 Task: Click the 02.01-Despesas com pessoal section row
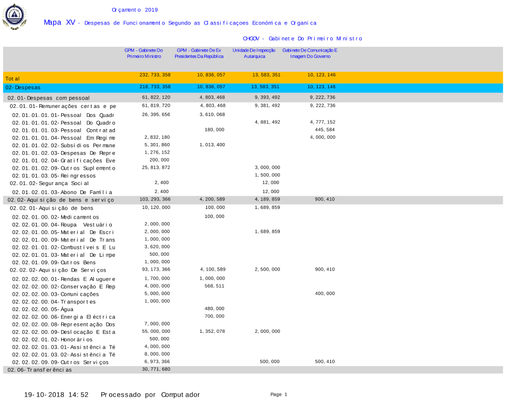(x=48, y=98)
